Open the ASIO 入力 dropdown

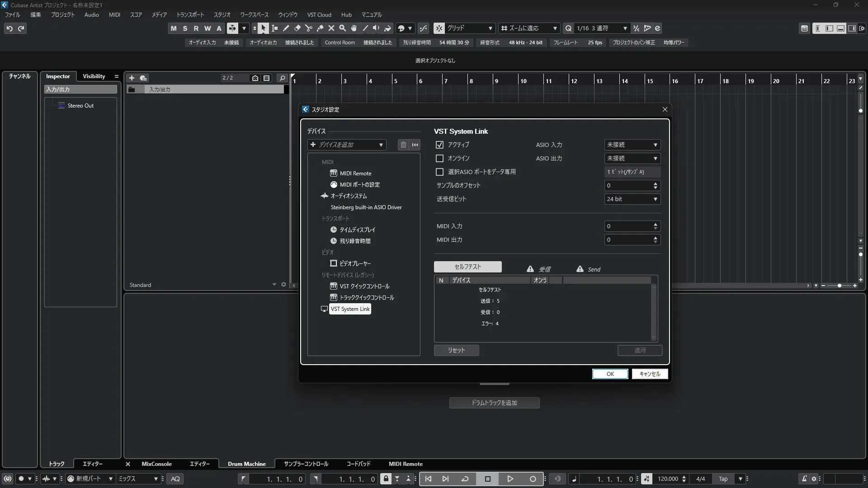pyautogui.click(x=632, y=145)
